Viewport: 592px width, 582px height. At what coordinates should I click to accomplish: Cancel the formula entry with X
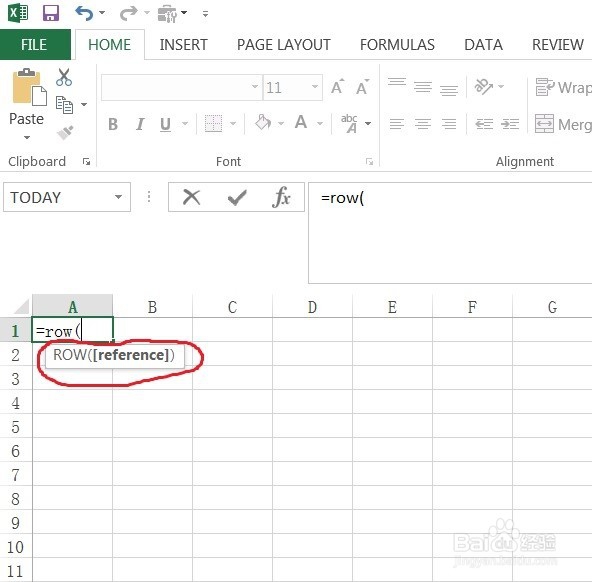(191, 197)
